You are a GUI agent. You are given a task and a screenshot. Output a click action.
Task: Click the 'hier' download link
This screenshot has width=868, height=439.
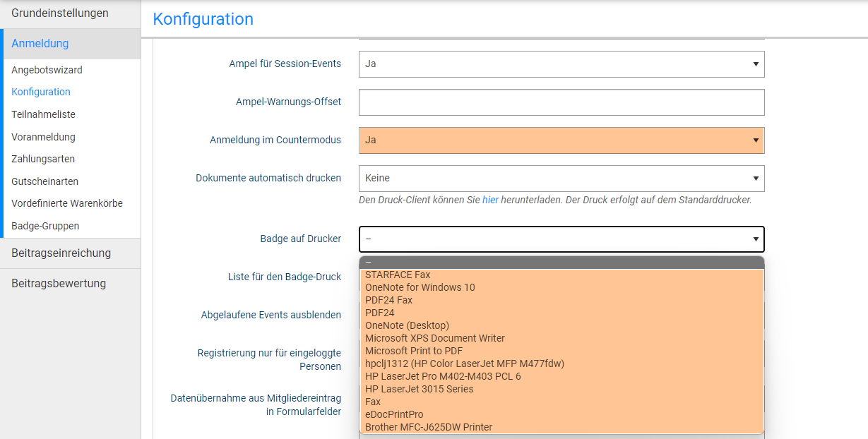pyautogui.click(x=490, y=200)
